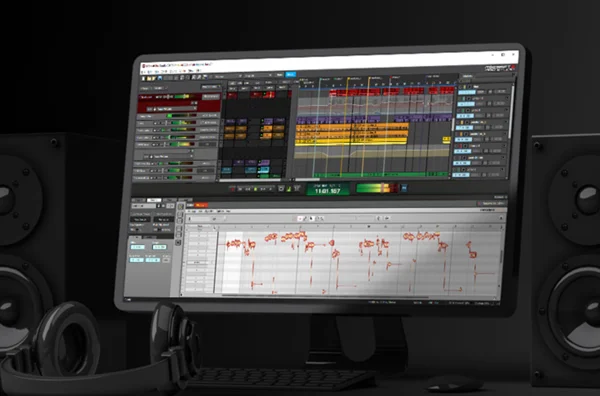Switch to the Project tab in lower panel
This screenshot has height=396, width=600.
[138, 200]
